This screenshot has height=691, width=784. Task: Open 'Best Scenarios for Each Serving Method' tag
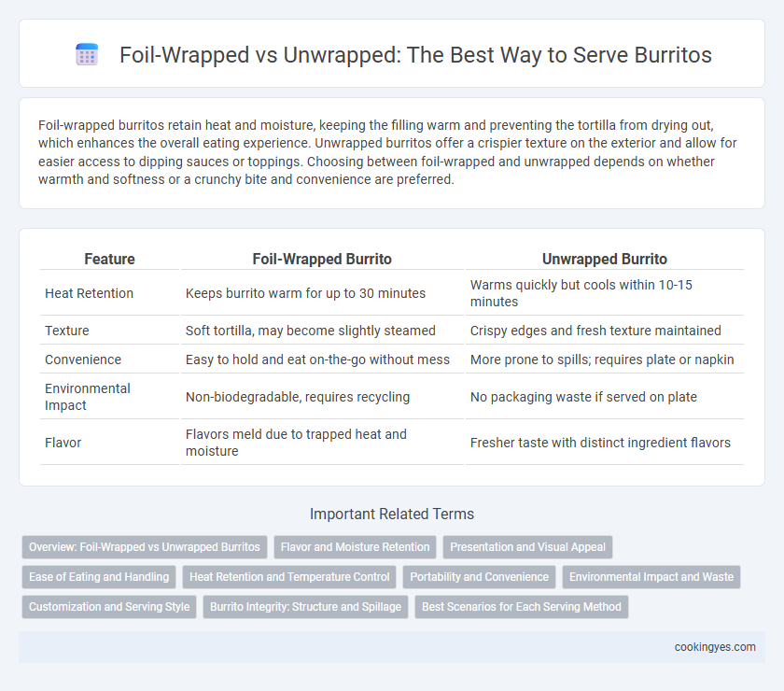coord(522,606)
